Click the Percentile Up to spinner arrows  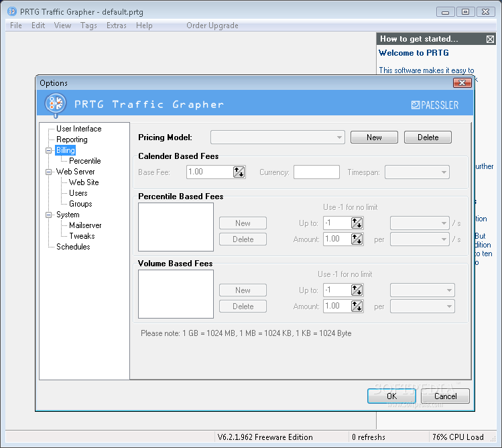coord(357,223)
